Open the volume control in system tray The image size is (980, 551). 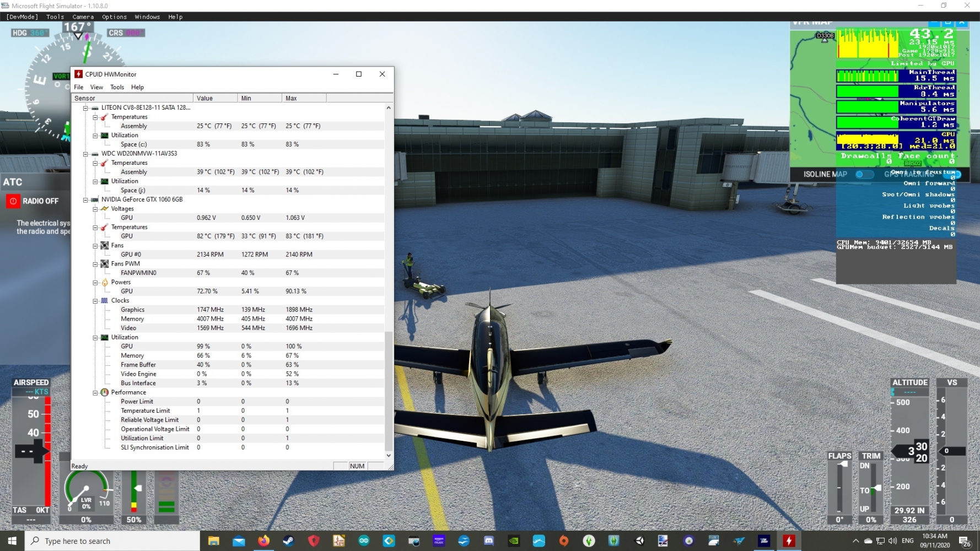(x=892, y=541)
